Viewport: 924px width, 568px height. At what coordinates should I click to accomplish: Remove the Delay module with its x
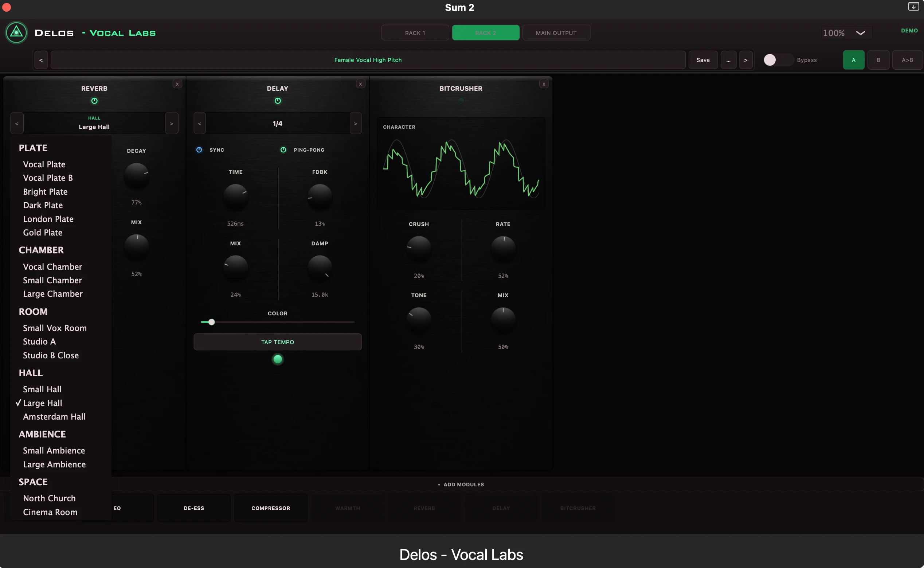point(360,84)
